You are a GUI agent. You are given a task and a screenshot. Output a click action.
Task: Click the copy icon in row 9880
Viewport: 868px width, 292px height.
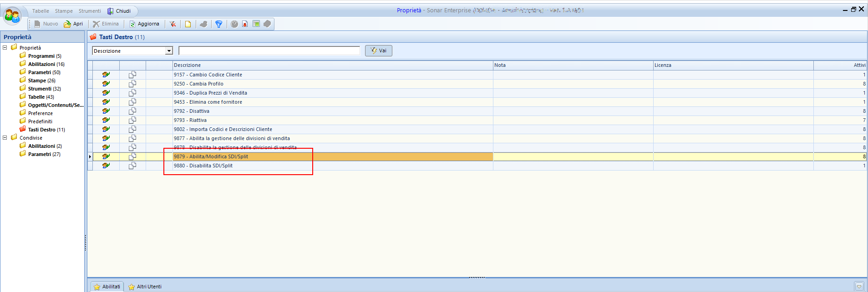tap(132, 166)
